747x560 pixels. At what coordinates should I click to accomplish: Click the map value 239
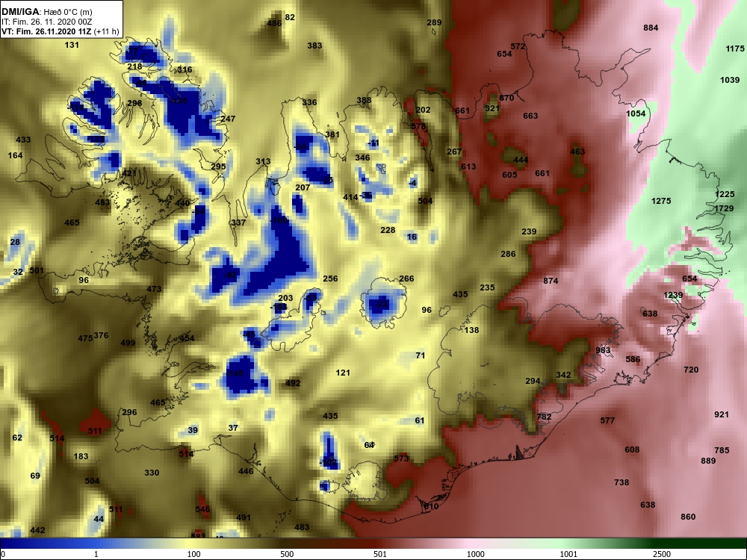pos(529,231)
